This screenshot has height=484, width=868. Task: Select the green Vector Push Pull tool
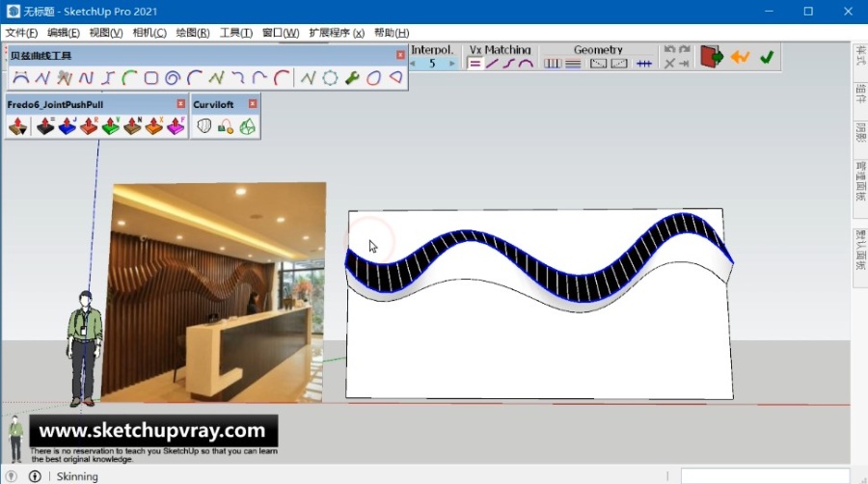point(111,126)
